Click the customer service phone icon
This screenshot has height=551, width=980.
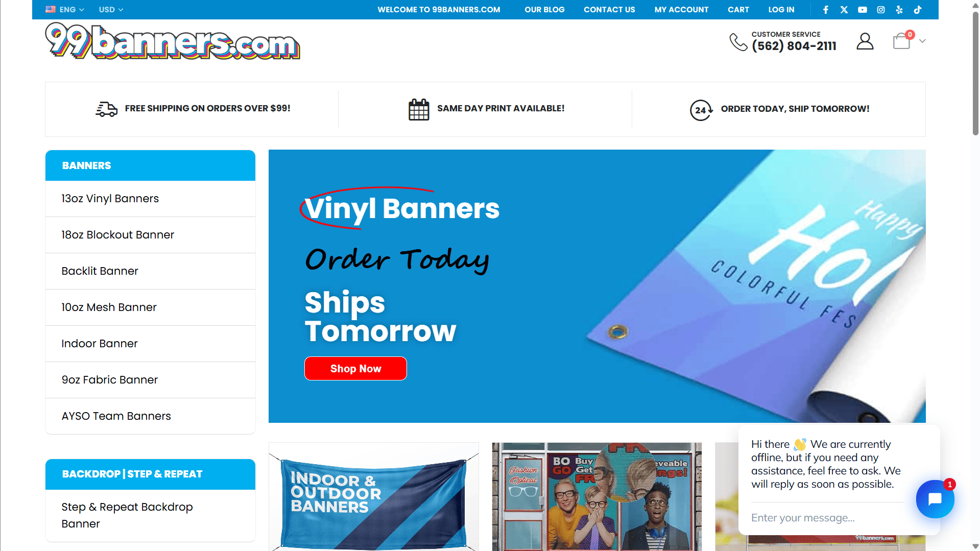(x=738, y=42)
